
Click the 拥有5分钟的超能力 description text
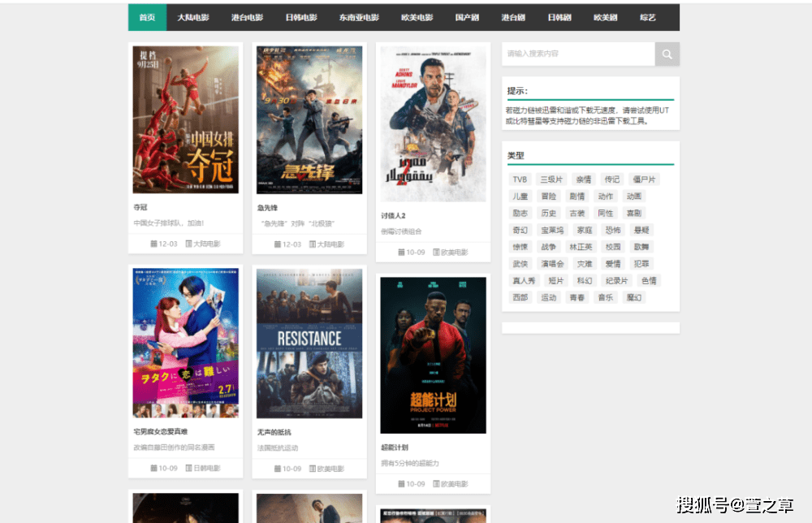(x=410, y=463)
